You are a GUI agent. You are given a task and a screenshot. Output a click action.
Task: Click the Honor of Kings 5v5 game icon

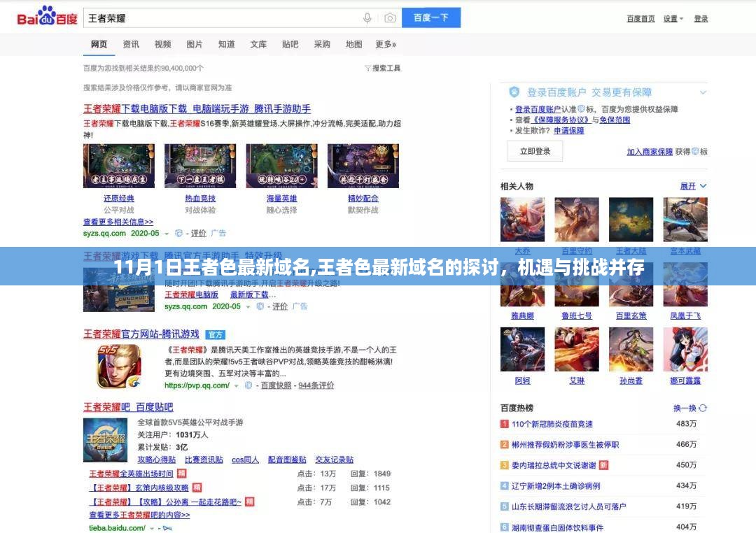[118, 367]
